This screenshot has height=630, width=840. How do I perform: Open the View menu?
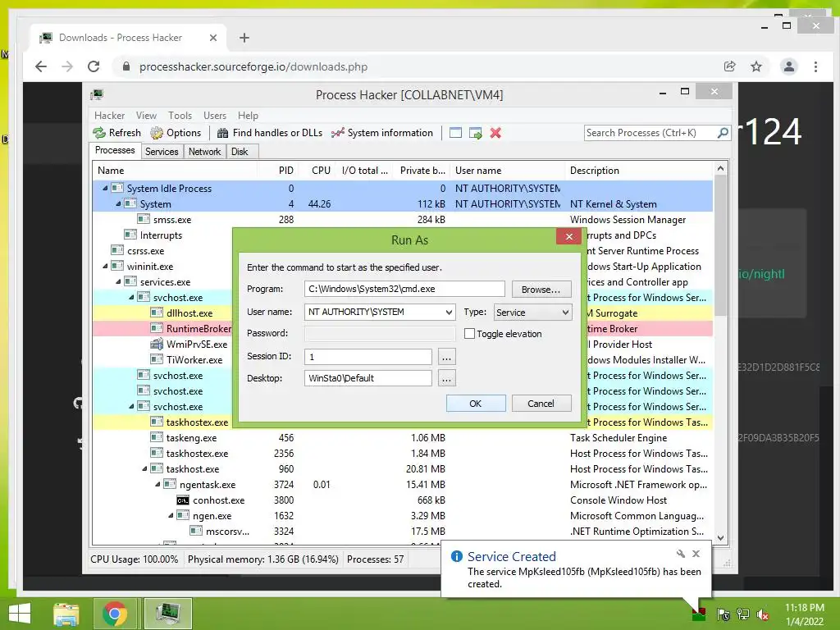point(146,115)
